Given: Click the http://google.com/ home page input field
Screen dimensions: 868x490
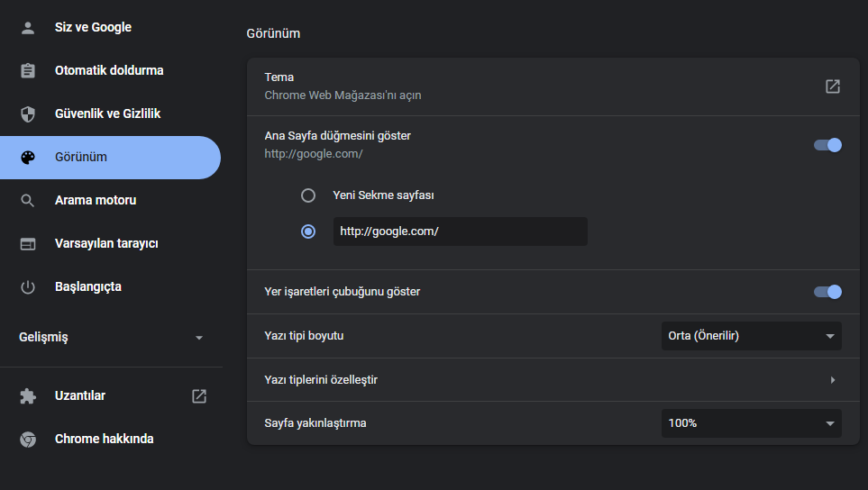Looking at the screenshot, I should pyautogui.click(x=460, y=231).
